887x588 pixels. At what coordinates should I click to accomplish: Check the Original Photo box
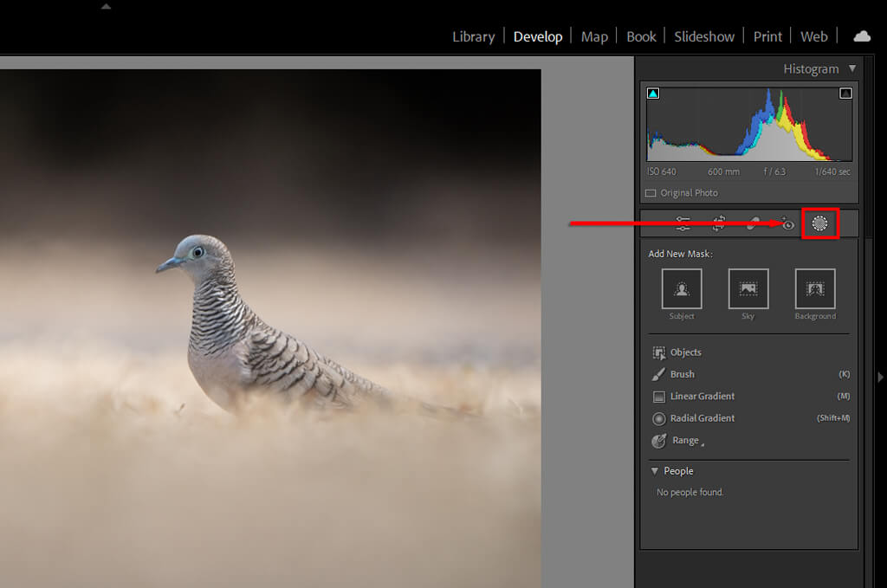click(x=651, y=193)
